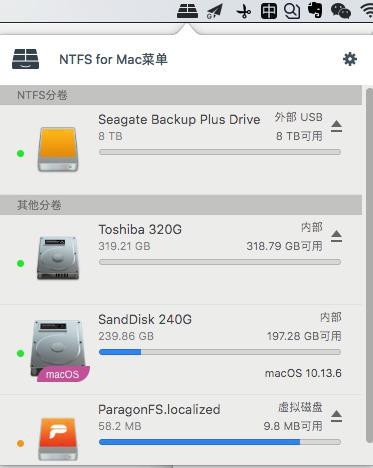Click the orange status dot beside ParagonFS
Viewport: 373px width, 468px height.
coord(20,443)
